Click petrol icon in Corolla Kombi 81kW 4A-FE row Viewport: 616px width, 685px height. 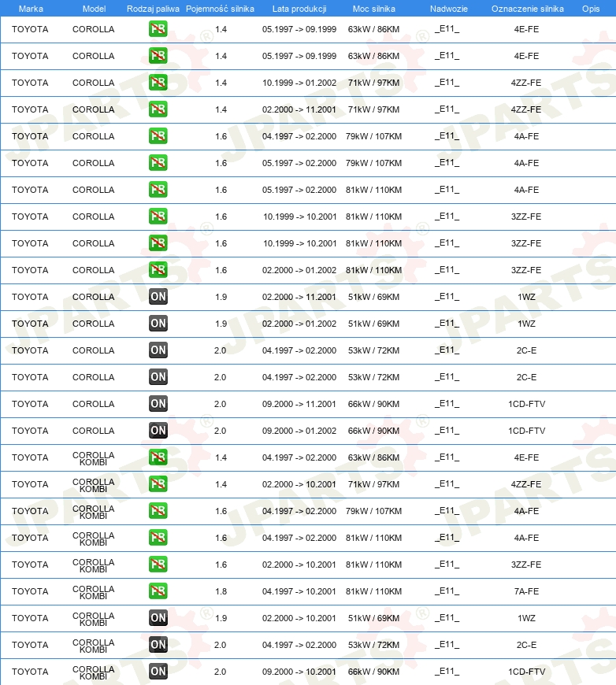(158, 538)
